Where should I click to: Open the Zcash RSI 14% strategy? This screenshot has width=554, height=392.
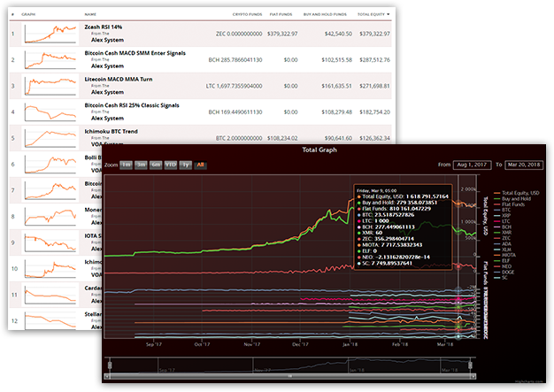(104, 27)
